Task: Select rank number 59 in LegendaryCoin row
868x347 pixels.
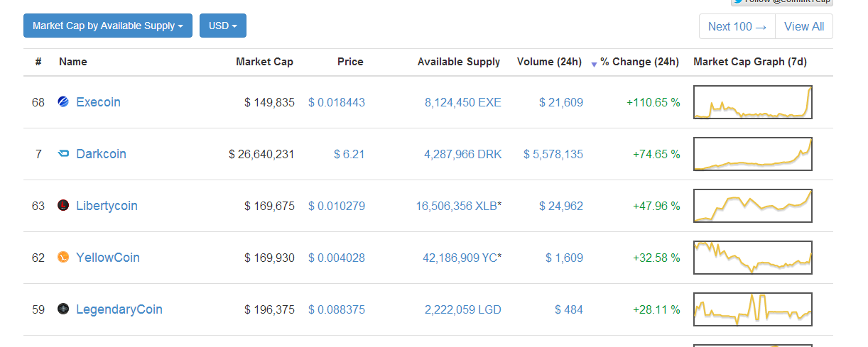Action: [x=38, y=309]
